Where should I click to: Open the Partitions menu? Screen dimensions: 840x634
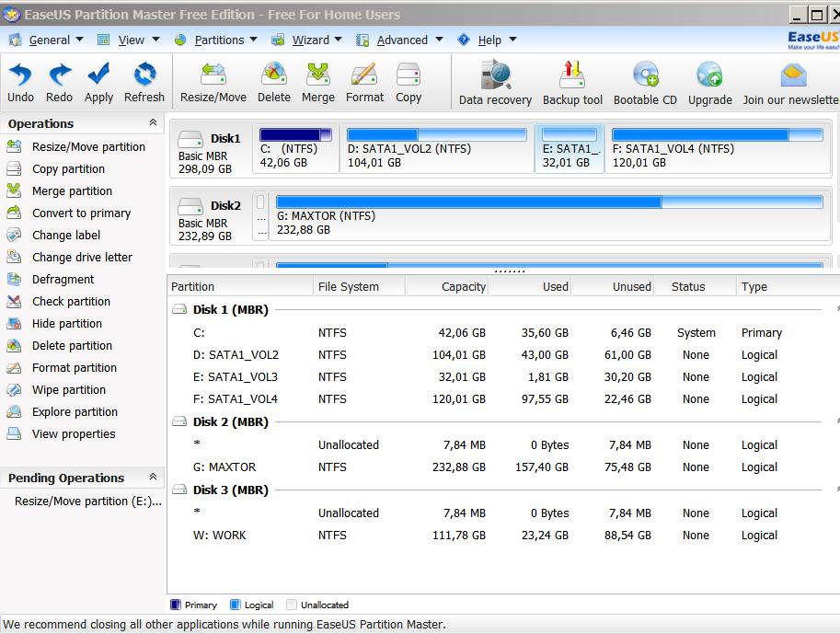pos(216,40)
